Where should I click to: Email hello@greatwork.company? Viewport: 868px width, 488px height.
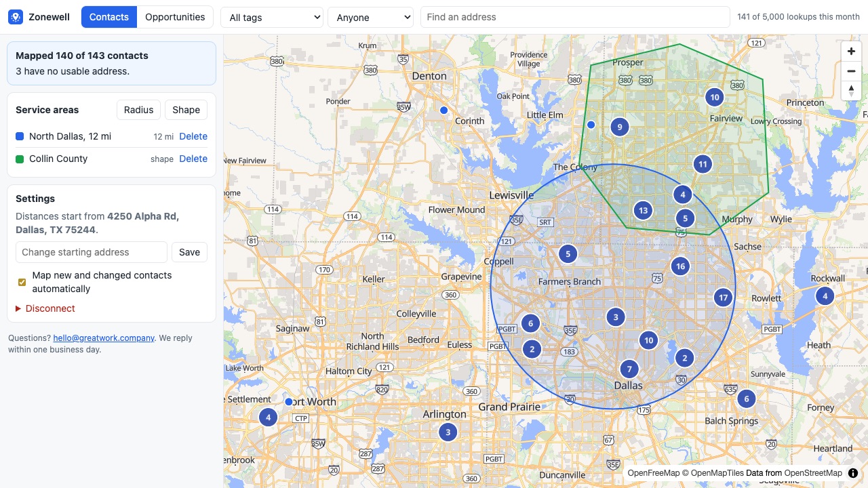[104, 338]
